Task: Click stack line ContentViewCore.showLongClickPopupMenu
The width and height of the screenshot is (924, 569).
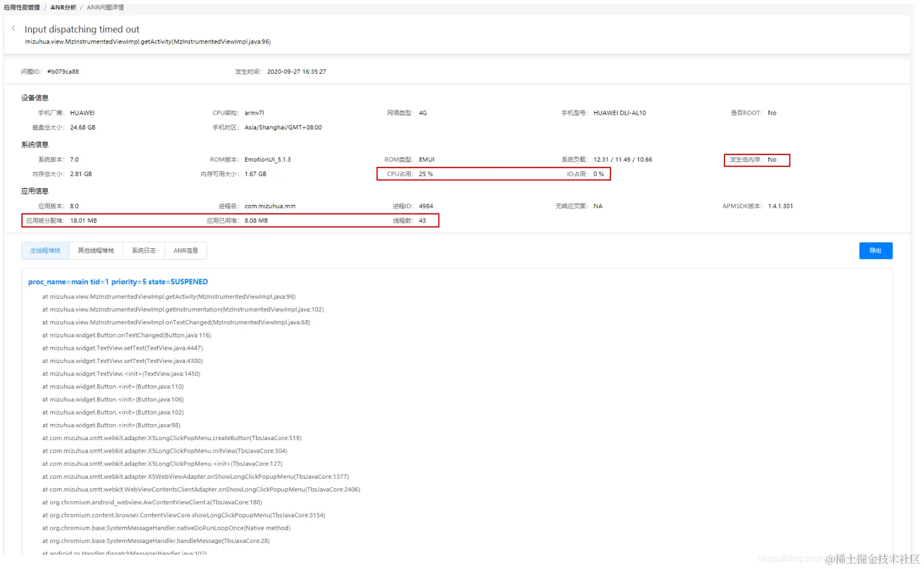Action: pos(183,516)
